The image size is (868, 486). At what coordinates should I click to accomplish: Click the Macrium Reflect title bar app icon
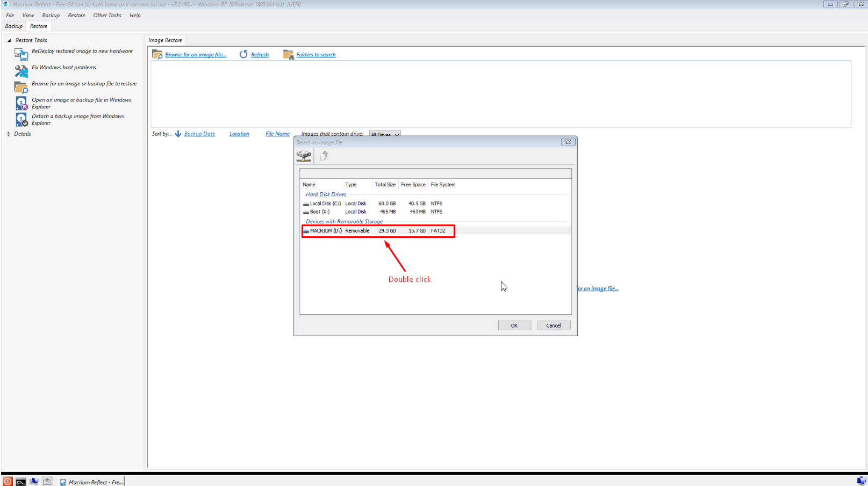[5, 4]
